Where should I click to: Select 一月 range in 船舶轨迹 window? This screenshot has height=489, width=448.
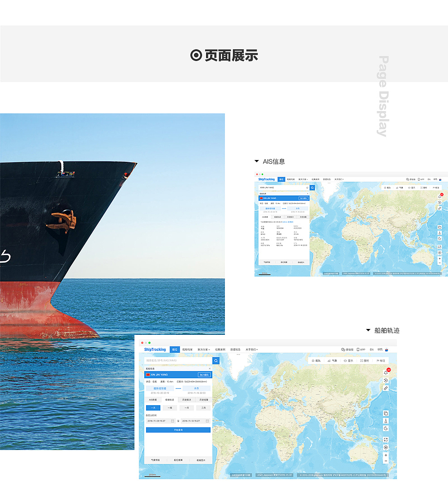tap(187, 407)
